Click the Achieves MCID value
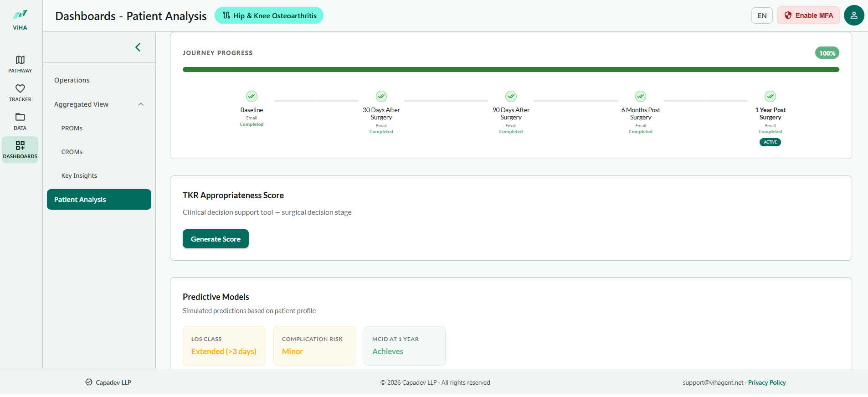Image resolution: width=868 pixels, height=397 pixels. pos(388,351)
